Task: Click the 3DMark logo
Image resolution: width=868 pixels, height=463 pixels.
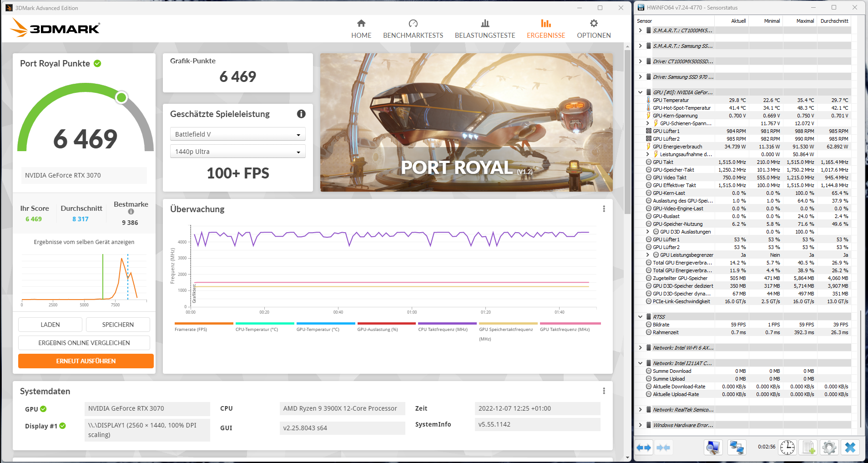Action: tap(55, 28)
